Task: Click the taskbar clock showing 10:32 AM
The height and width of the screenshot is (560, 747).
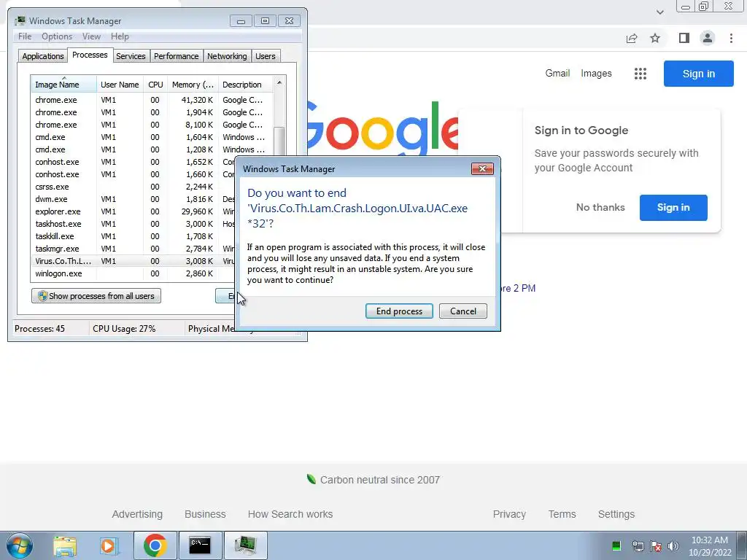Action: 709,546
